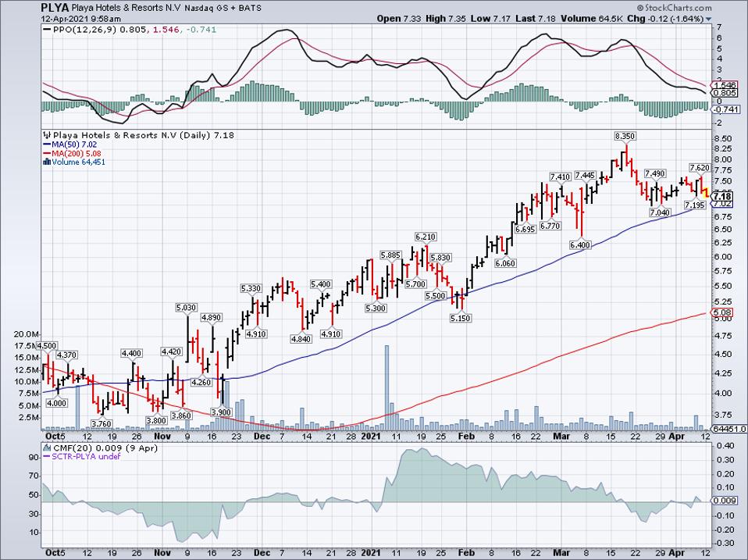The height and width of the screenshot is (560, 748).
Task: Click the 64451.0 volume axis tag
Action: tap(728, 429)
